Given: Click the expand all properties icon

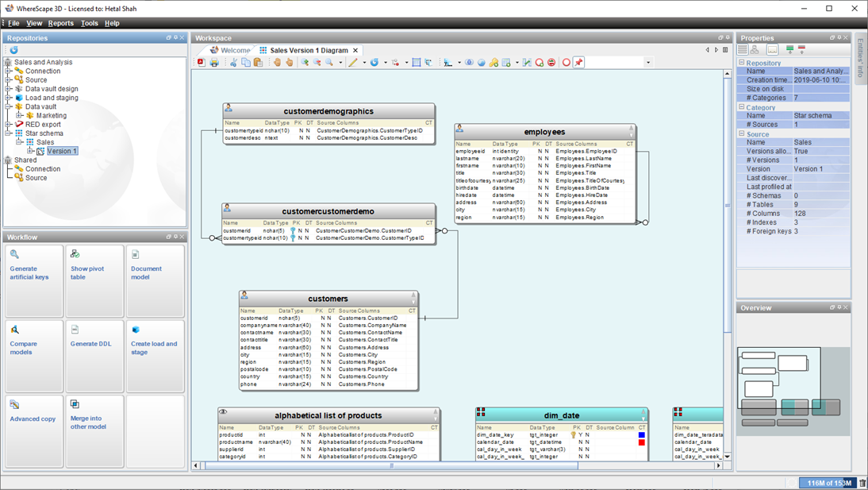Looking at the screenshot, I should [x=789, y=50].
